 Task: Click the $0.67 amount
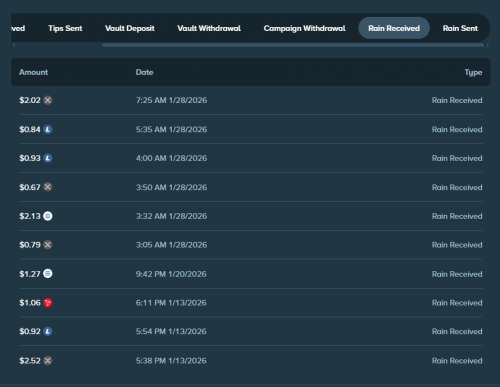(x=30, y=187)
